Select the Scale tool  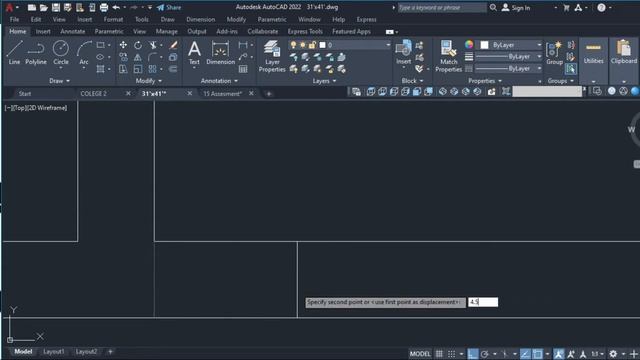pyautogui.click(x=138, y=69)
